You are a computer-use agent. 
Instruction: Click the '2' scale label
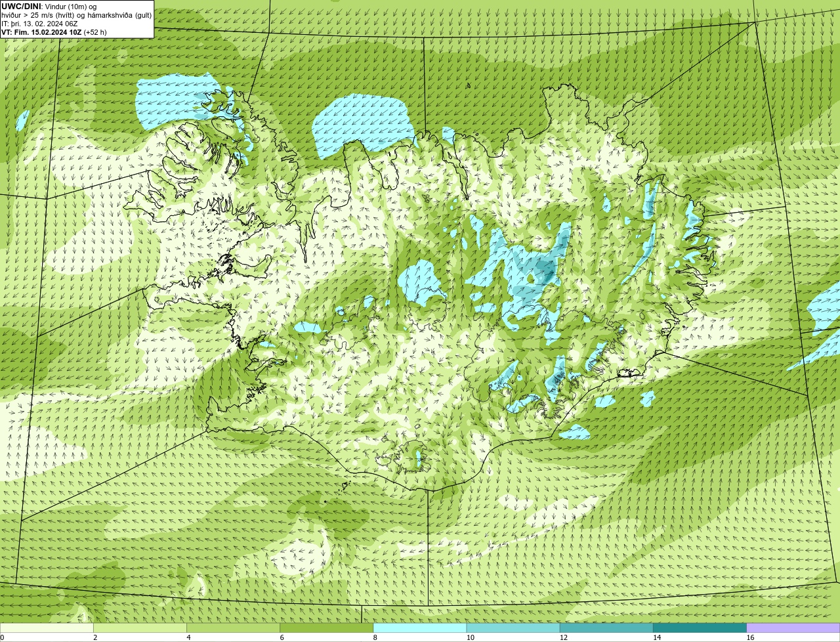coord(95,637)
